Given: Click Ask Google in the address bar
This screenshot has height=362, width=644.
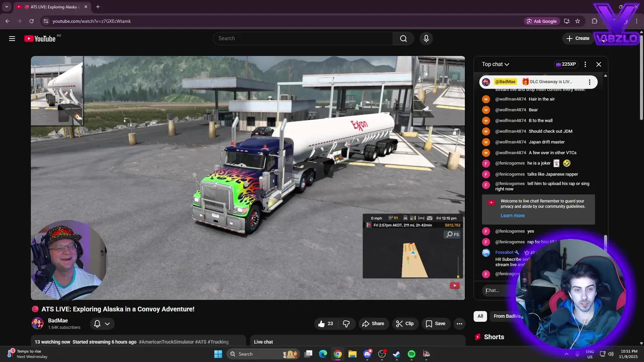Looking at the screenshot, I should click(541, 21).
